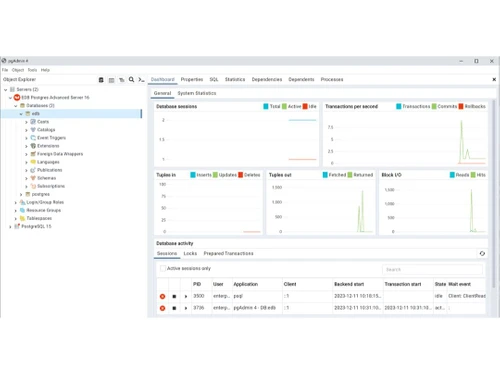Click the Filtered Rows icon in Object Explorer
This screenshot has height=375, width=500.
pos(122,80)
